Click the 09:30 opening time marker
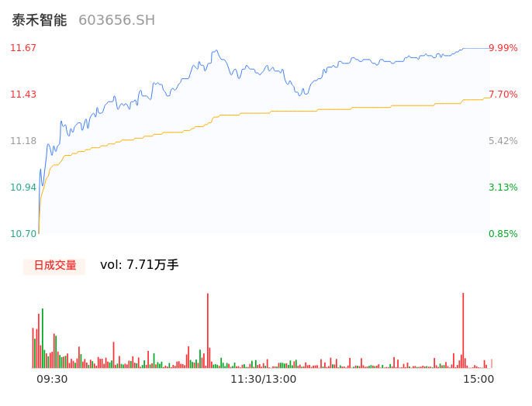This screenshot has height=406, width=532. tap(52, 379)
